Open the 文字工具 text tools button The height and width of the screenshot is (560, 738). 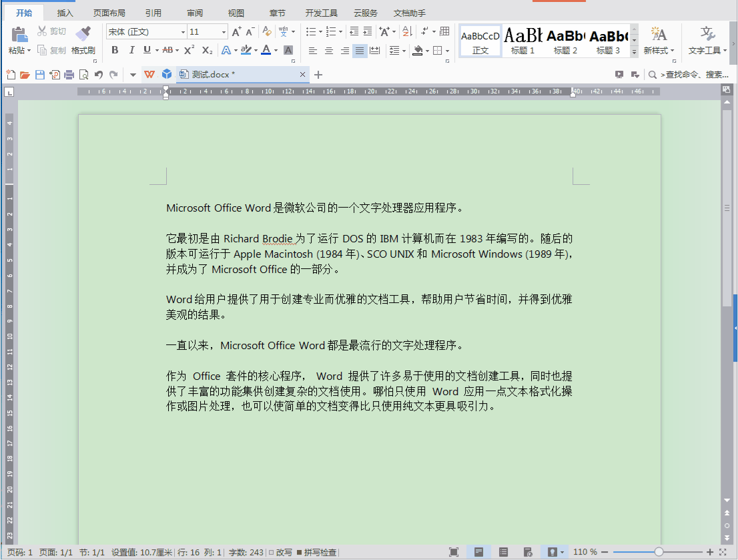coord(707,41)
